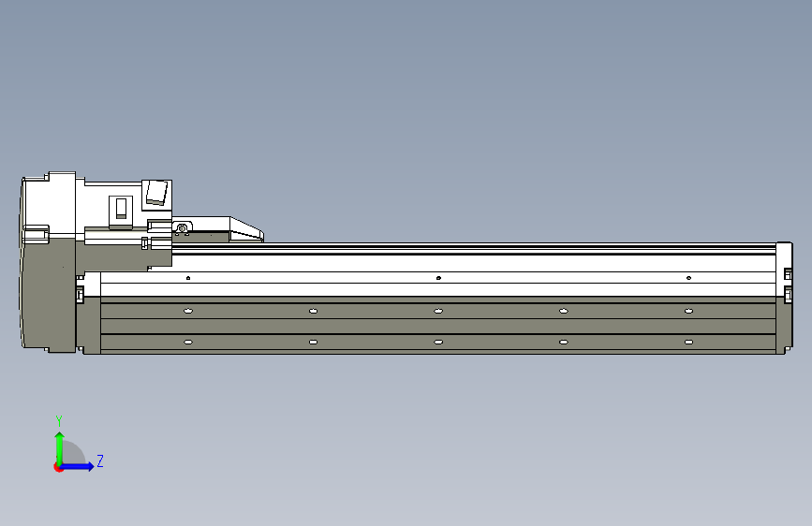Click the red origin dot of the triad

(58, 467)
